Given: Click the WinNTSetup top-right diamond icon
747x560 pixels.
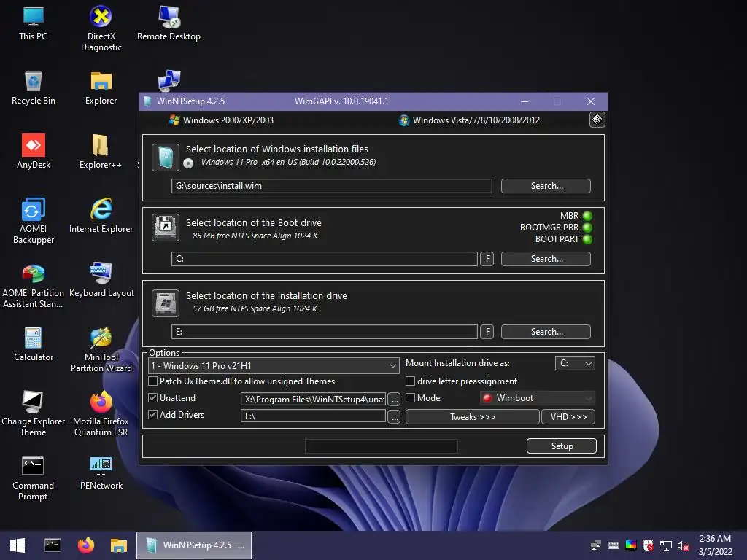Looking at the screenshot, I should click(x=597, y=120).
